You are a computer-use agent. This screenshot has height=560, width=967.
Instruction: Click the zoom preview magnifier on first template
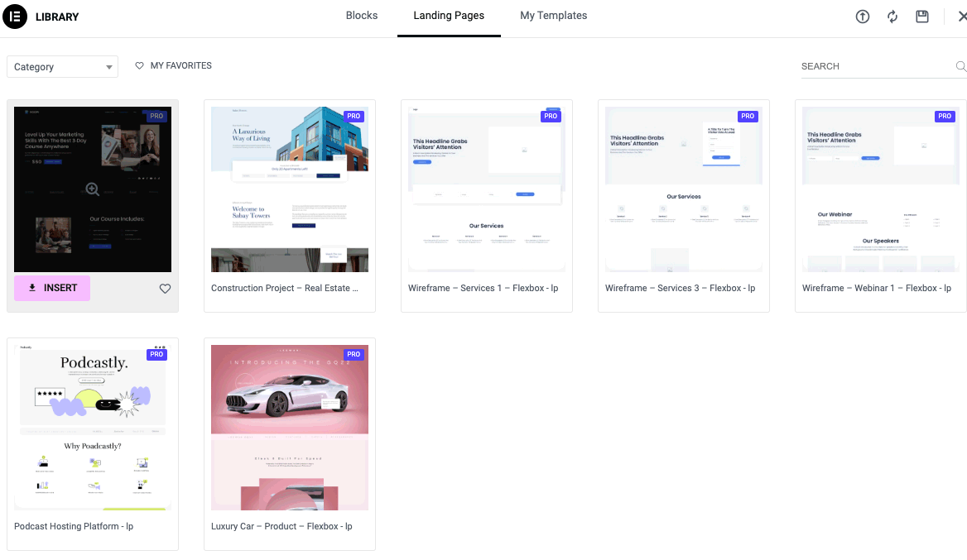click(93, 189)
